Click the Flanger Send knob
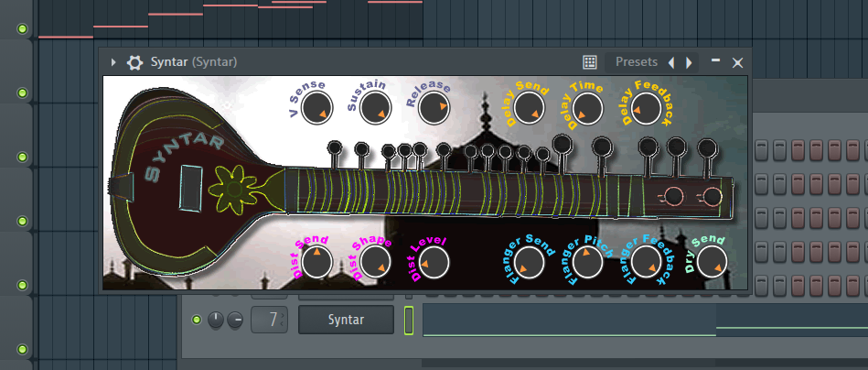Screen dimensions: 868x370 click(530, 261)
